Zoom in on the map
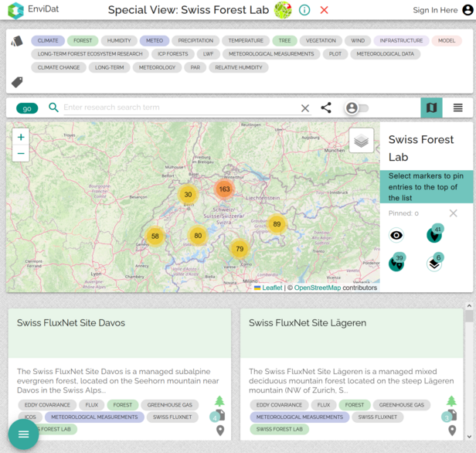This screenshot has height=453, width=476. click(x=21, y=138)
